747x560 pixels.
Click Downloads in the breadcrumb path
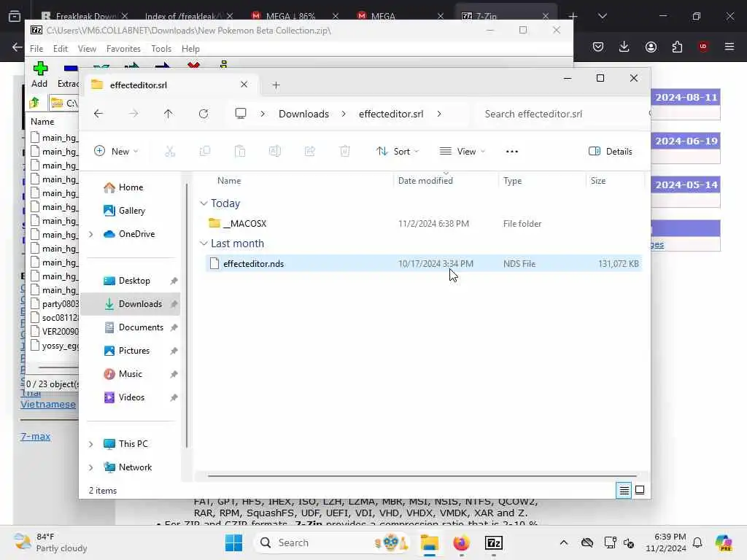[303, 114]
